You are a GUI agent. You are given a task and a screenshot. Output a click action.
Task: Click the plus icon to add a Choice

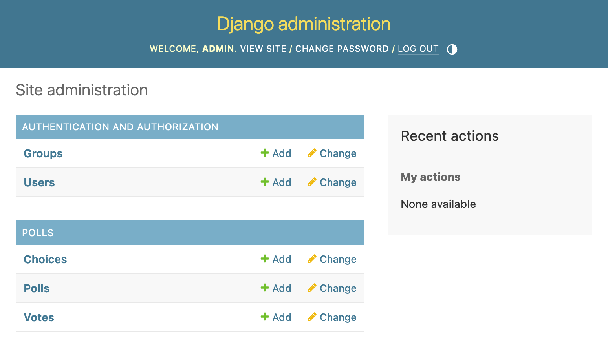coord(265,259)
